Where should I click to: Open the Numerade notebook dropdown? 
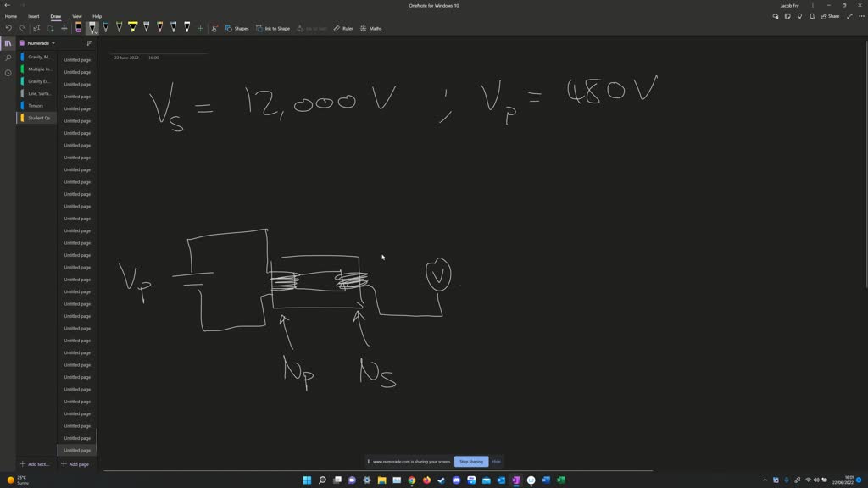pyautogui.click(x=40, y=42)
